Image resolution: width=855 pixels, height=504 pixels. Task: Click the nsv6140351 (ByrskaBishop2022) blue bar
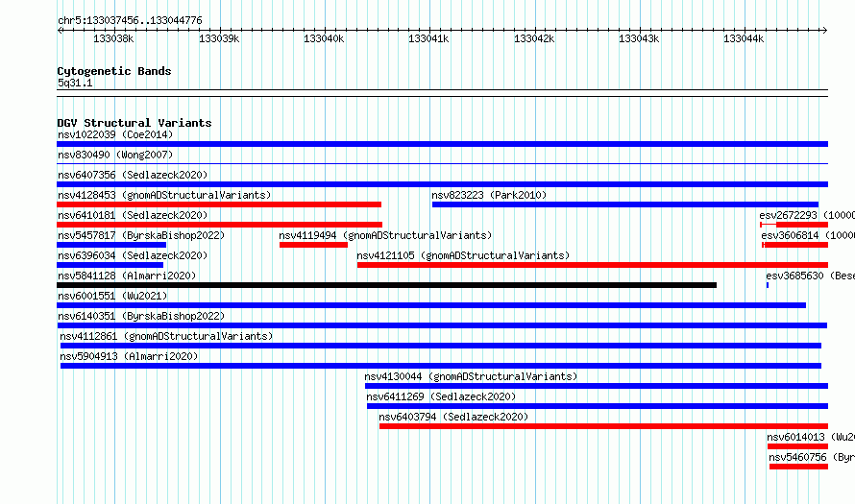click(x=442, y=325)
